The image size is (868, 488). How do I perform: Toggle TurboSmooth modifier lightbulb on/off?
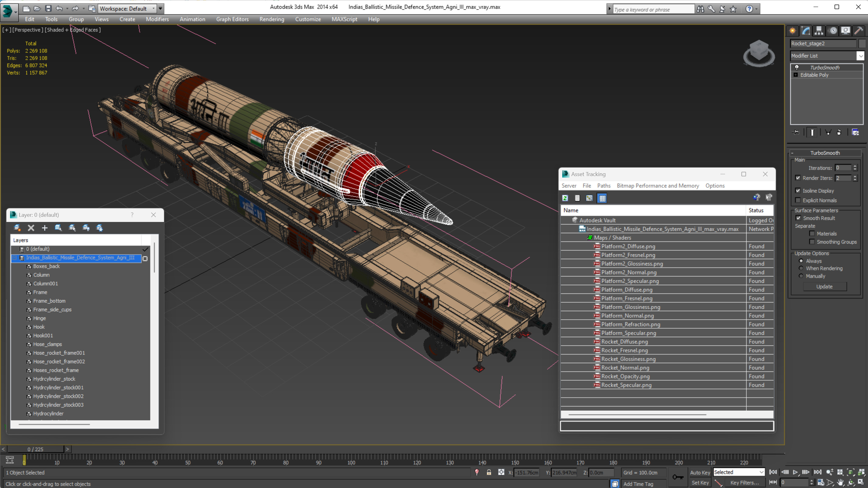(x=797, y=68)
